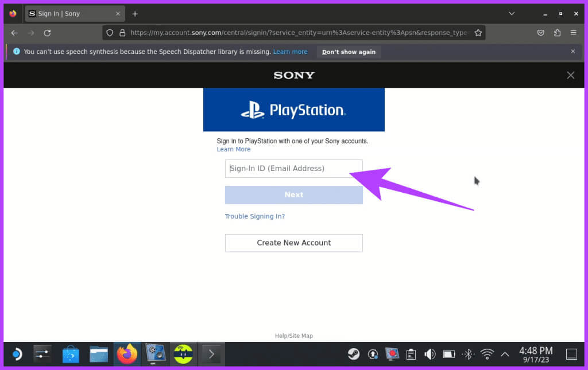Open the volume control in tray

[430, 354]
